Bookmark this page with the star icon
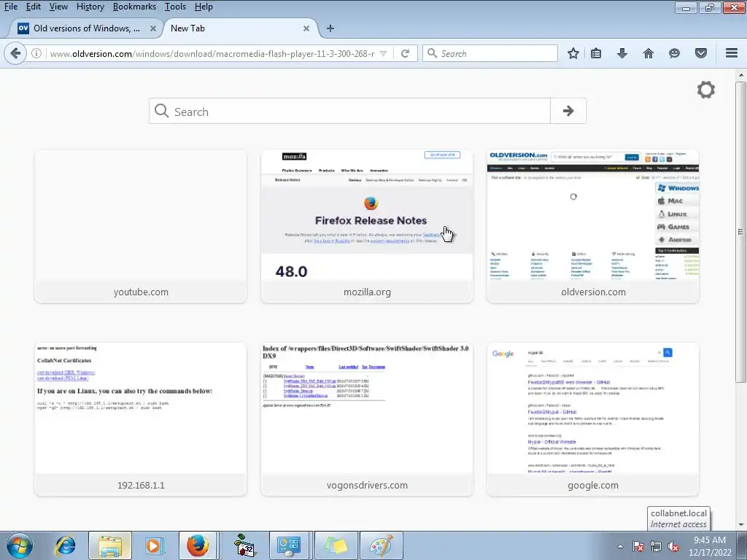Viewport: 747px width, 560px height. [573, 53]
